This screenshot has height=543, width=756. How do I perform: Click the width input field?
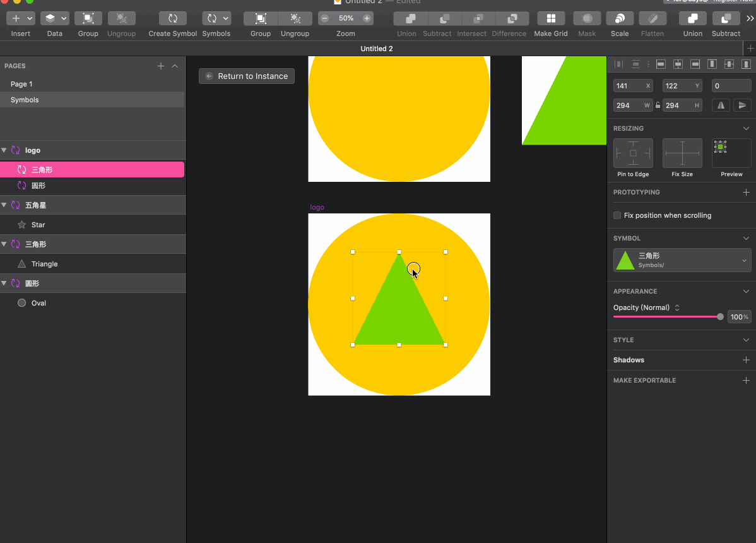[x=628, y=105]
